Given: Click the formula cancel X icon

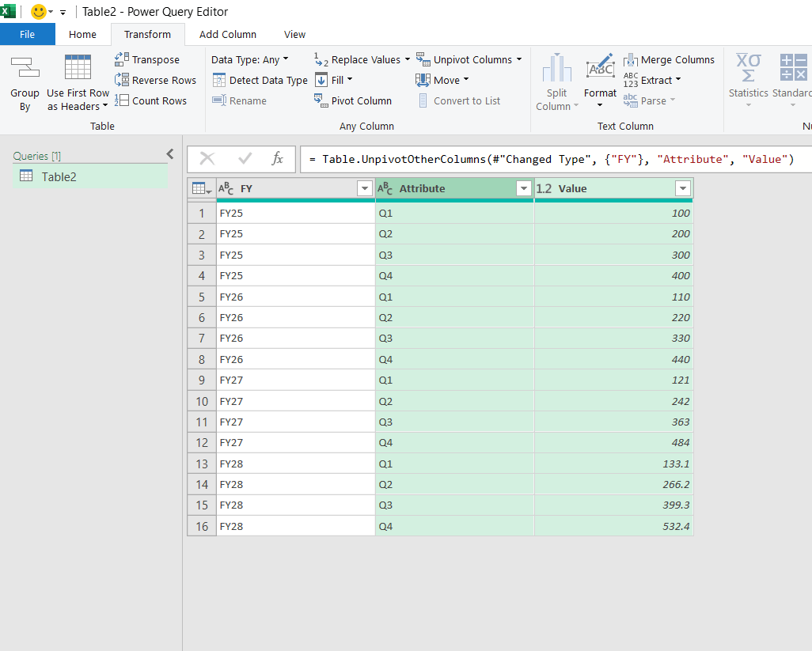Looking at the screenshot, I should pos(207,158).
